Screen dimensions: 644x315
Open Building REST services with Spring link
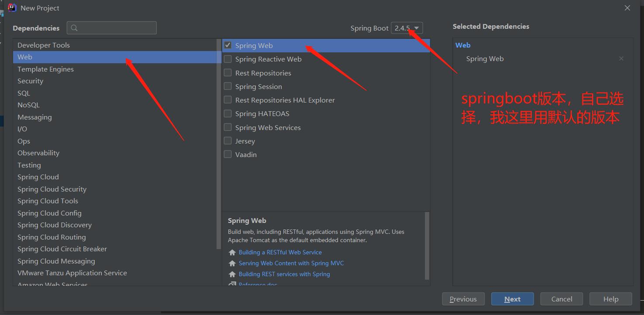click(x=284, y=274)
